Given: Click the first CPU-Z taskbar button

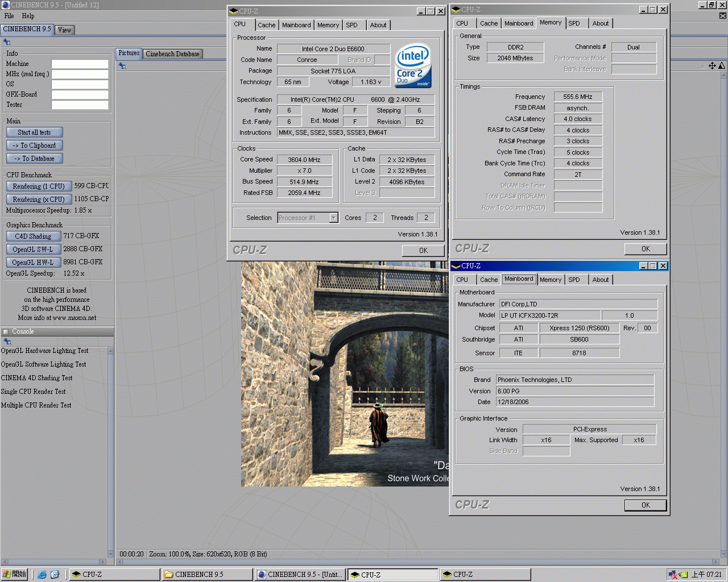Looking at the screenshot, I should coord(114,575).
